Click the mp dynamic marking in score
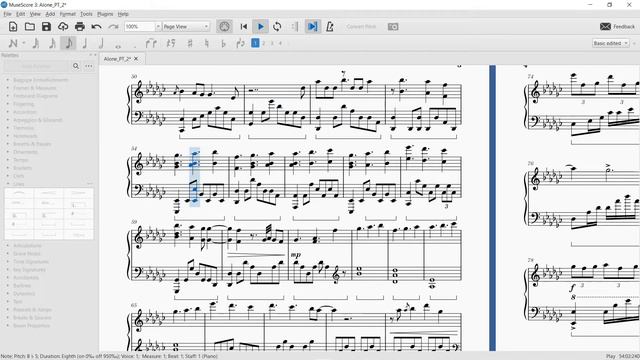The height and width of the screenshot is (360, 640). pyautogui.click(x=296, y=255)
